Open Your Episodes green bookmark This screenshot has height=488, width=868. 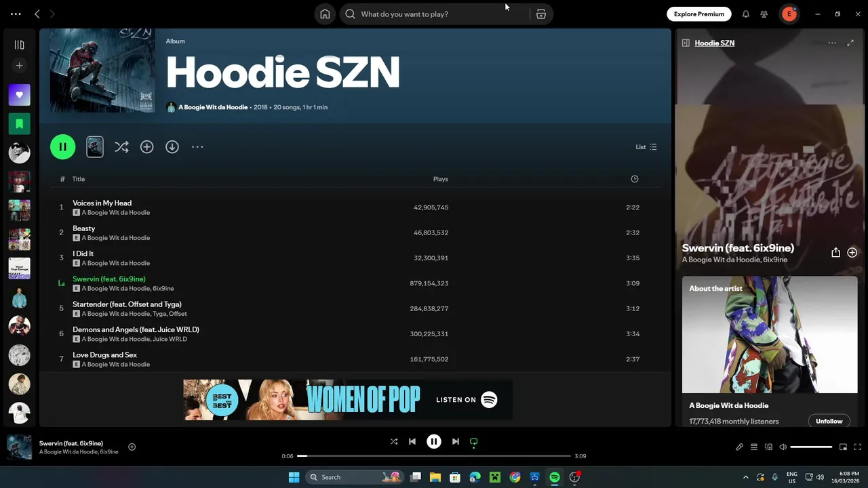(x=19, y=124)
